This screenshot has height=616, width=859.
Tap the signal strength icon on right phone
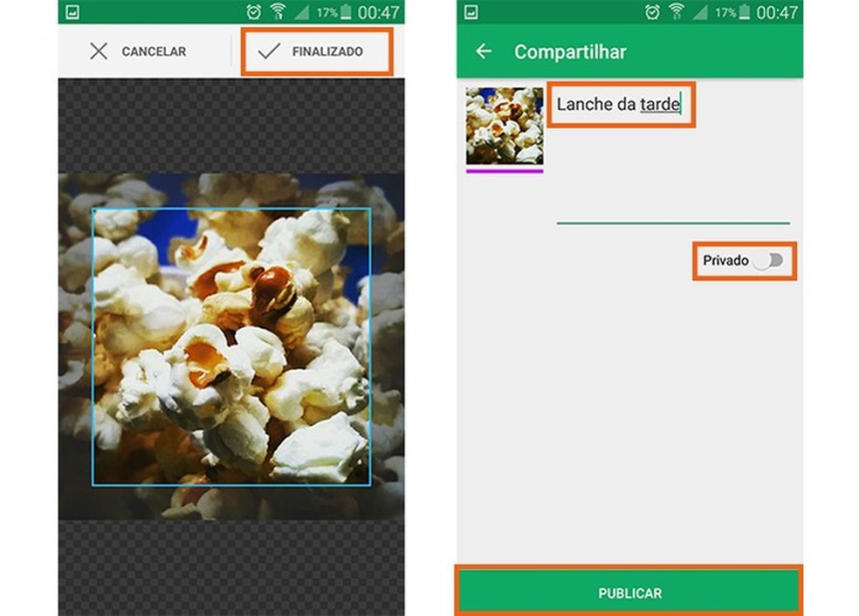click(x=700, y=12)
